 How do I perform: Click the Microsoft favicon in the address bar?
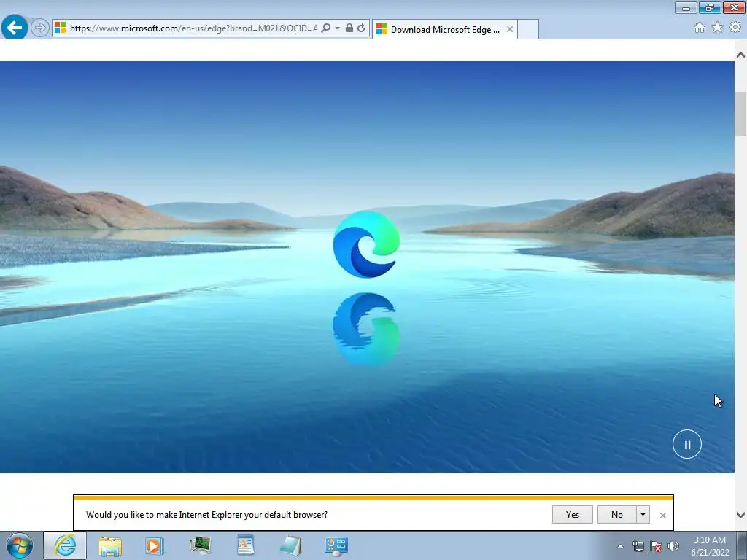60,28
